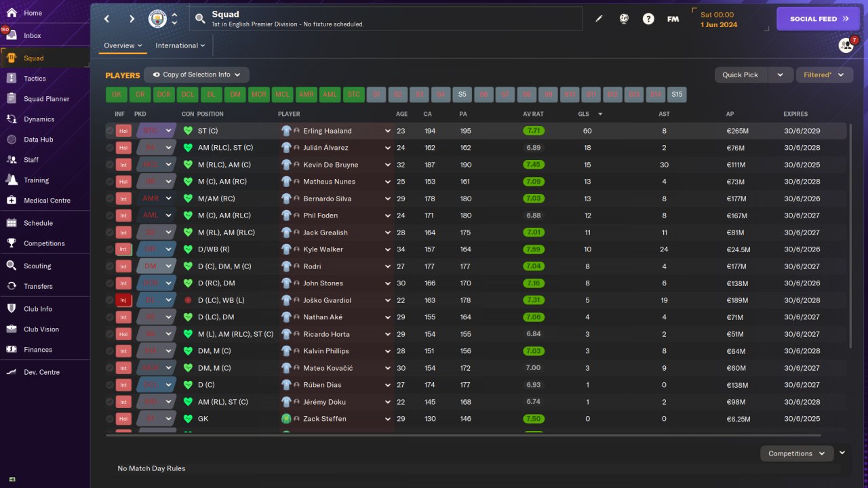
Task: Click the Manchester City club badge
Action: pyautogui.click(x=157, y=19)
